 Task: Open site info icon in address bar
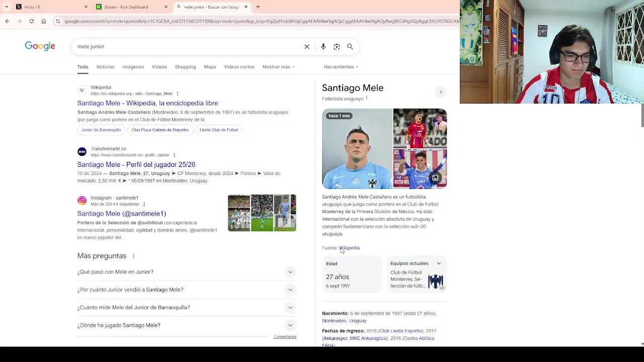point(58,21)
